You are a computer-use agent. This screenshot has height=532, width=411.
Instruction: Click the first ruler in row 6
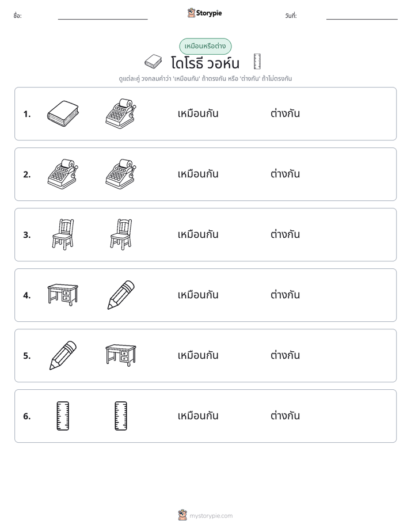[x=63, y=416]
